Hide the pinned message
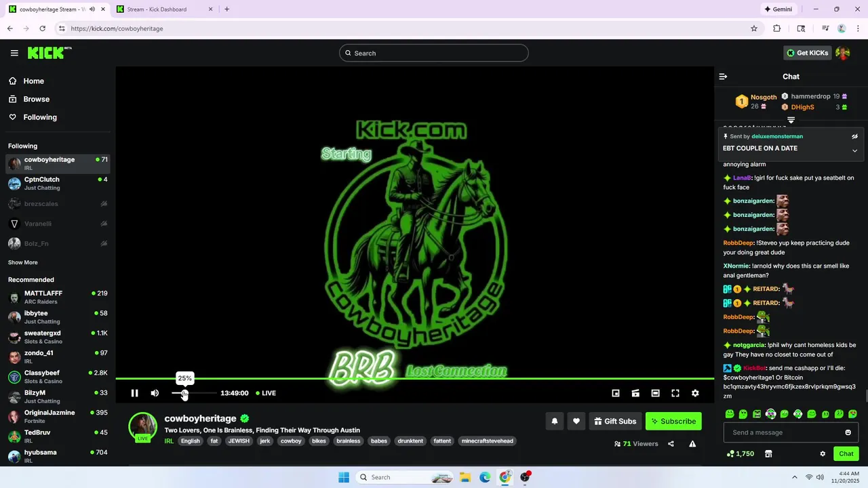This screenshot has width=868, height=488. coord(854,136)
